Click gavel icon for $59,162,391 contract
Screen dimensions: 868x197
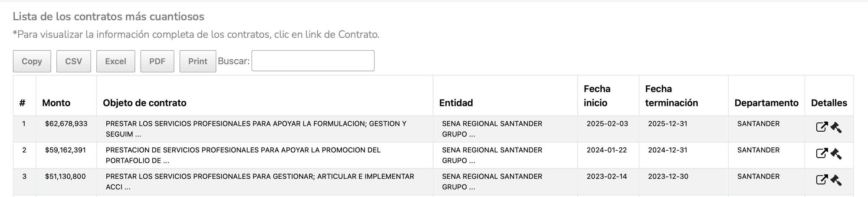pyautogui.click(x=836, y=154)
